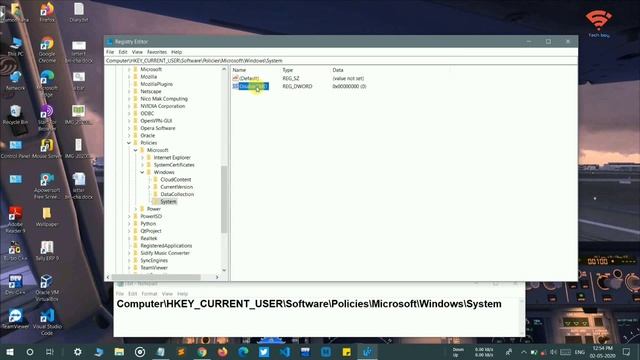Open Windows Start menu
The image size is (640, 360).
click(x=10, y=352)
